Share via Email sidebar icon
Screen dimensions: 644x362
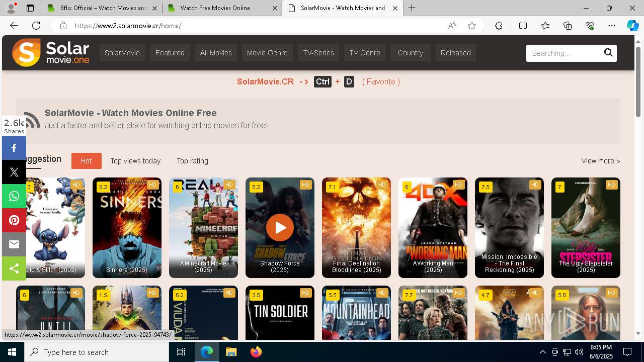(14, 244)
